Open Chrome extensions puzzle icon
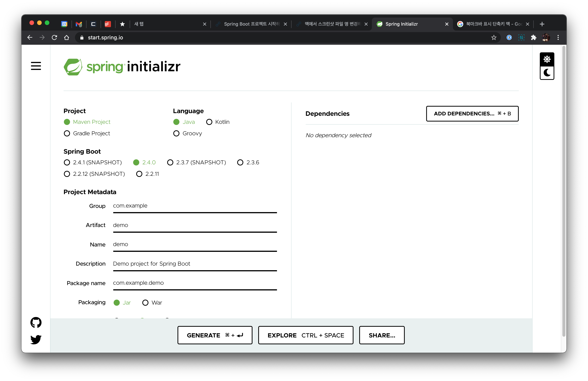Screen dimensions: 588x381 tap(533, 37)
